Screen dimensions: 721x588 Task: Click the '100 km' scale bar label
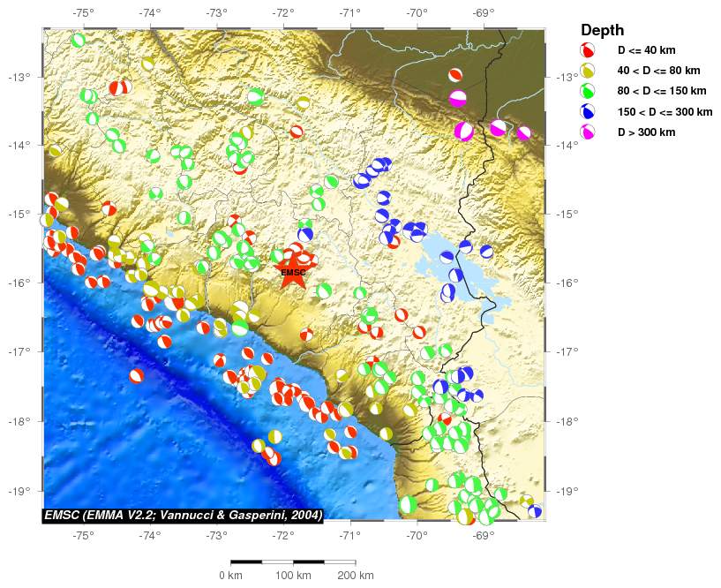point(293,576)
